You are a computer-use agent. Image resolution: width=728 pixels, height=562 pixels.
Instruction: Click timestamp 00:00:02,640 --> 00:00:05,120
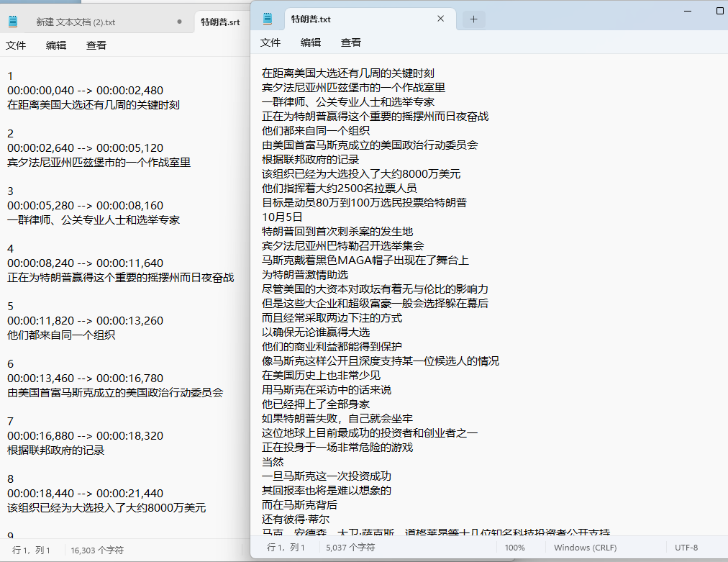86,148
